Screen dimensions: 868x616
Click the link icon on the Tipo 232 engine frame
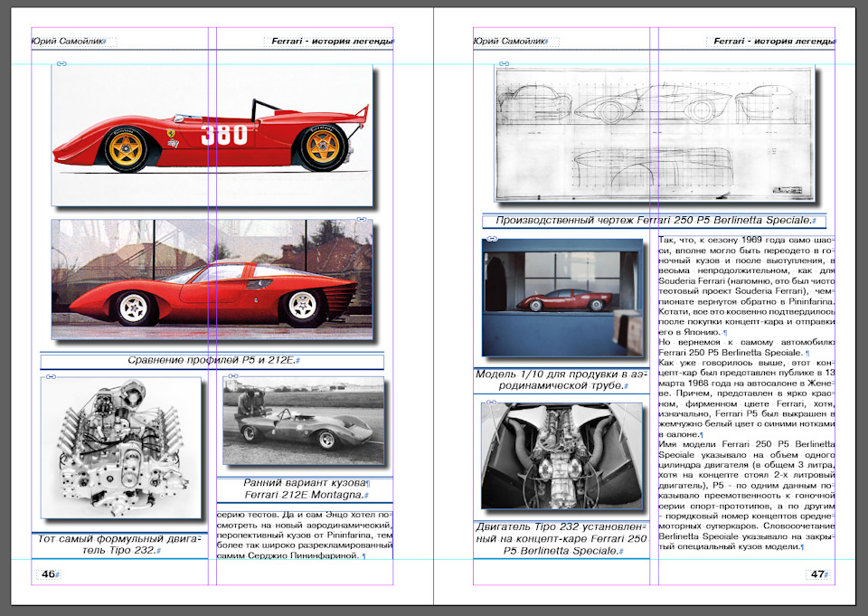[x=51, y=377]
